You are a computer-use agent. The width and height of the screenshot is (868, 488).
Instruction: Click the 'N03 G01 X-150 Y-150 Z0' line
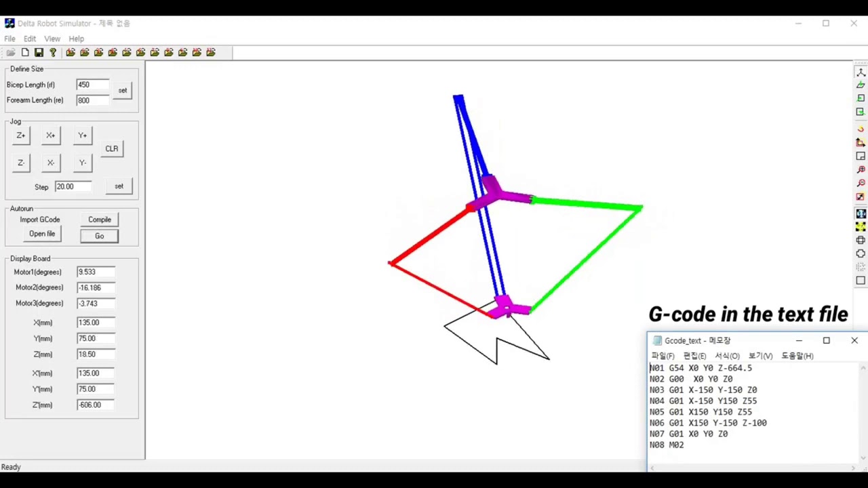tap(703, 390)
